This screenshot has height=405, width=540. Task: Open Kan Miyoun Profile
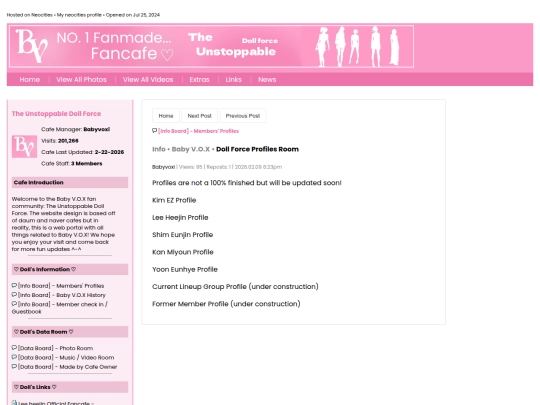(x=183, y=252)
